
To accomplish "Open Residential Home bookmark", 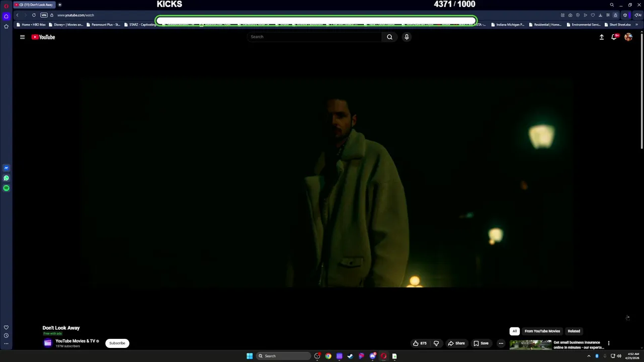I will [545, 25].
